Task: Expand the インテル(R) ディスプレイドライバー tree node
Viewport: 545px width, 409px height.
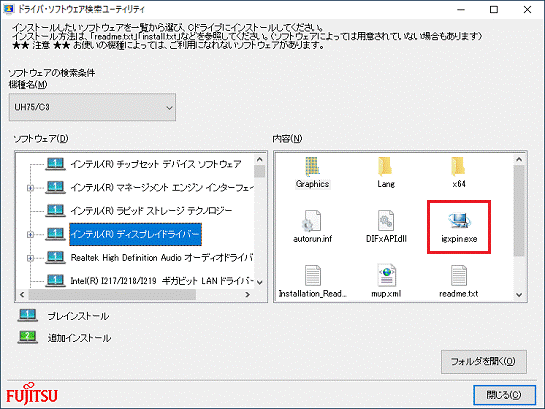Action: (x=30, y=235)
